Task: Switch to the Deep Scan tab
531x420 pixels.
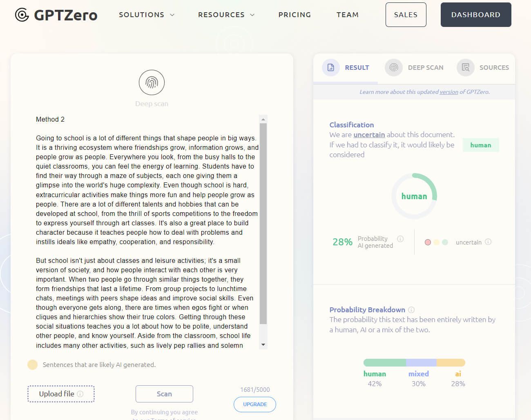Action: coord(426,67)
